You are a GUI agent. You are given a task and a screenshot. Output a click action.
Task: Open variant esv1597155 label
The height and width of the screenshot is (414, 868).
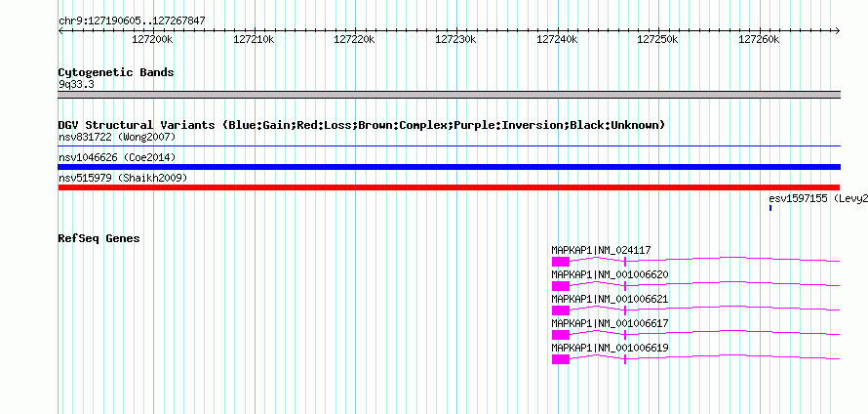(x=818, y=198)
